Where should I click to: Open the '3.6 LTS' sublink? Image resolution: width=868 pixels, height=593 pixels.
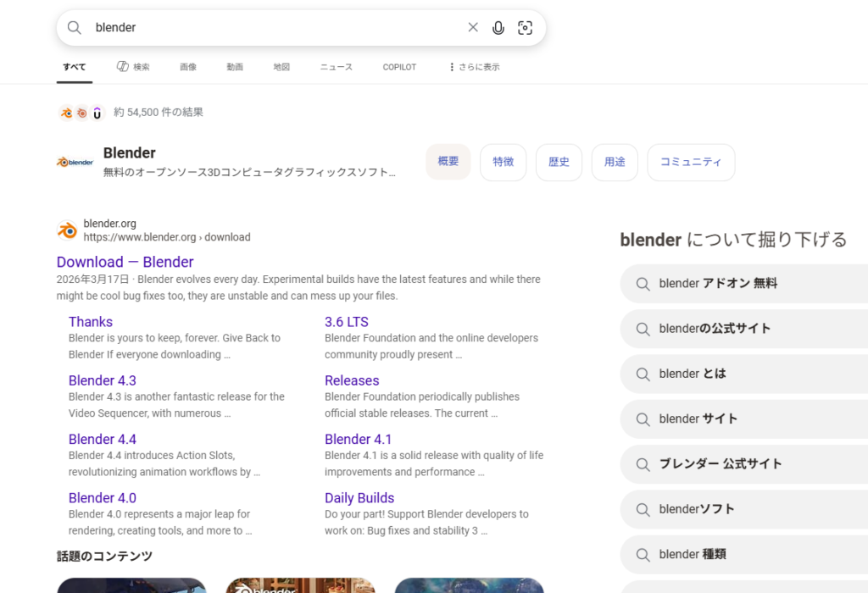(x=346, y=322)
